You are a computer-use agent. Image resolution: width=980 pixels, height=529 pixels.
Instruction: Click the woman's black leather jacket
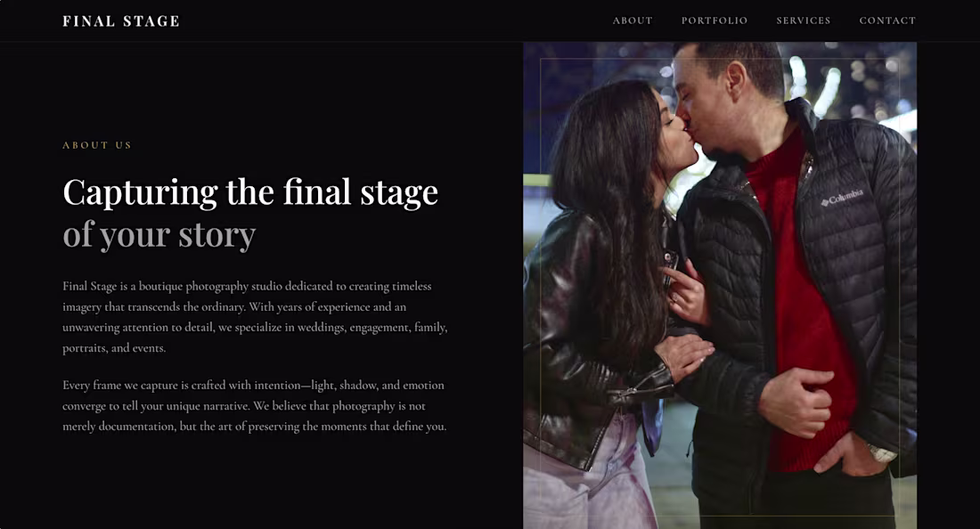(x=581, y=338)
